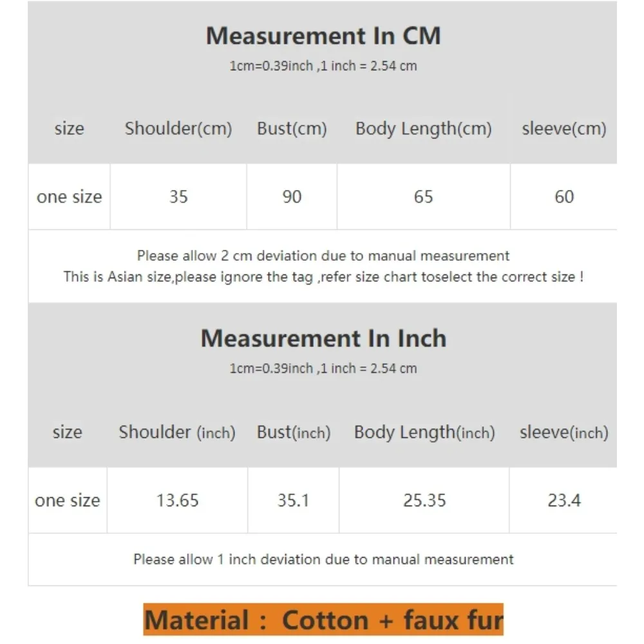Click the orange Material Cotton + faux fur banner

coord(323,620)
